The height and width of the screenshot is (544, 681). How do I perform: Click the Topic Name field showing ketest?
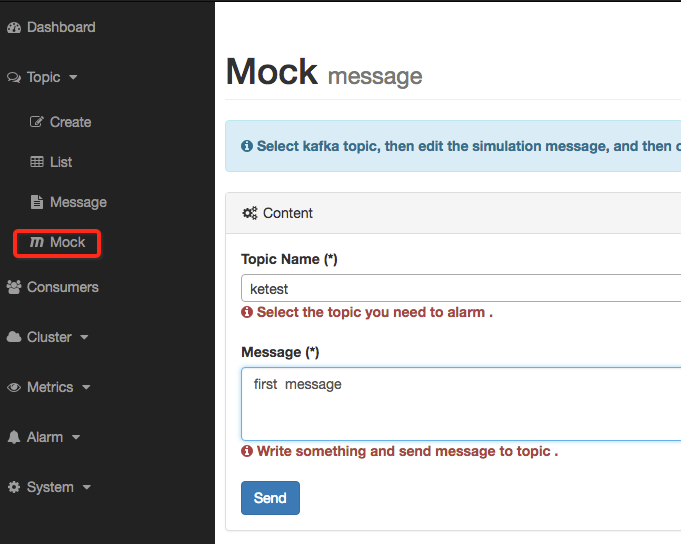coord(461,288)
